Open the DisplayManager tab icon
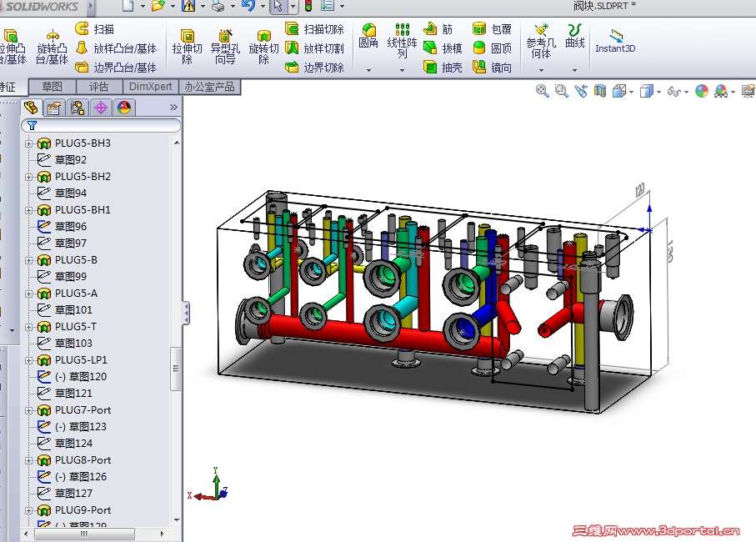Screen dimensions: 756x542 coord(124,107)
